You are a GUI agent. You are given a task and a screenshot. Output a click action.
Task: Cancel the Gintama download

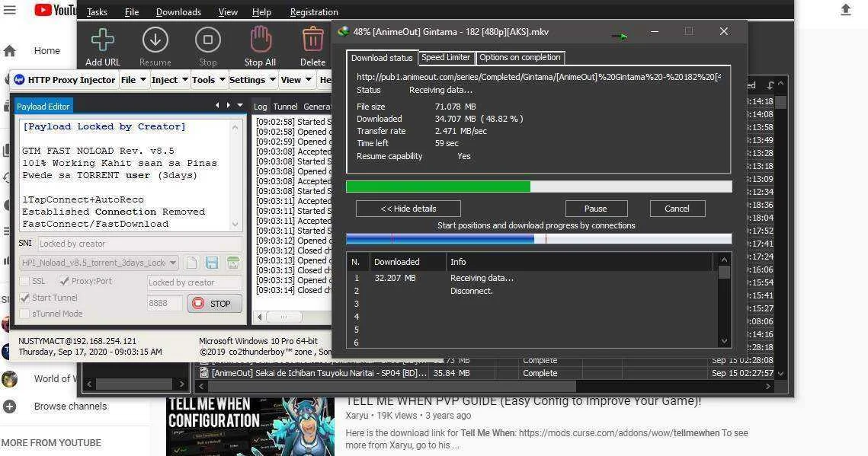tap(677, 209)
